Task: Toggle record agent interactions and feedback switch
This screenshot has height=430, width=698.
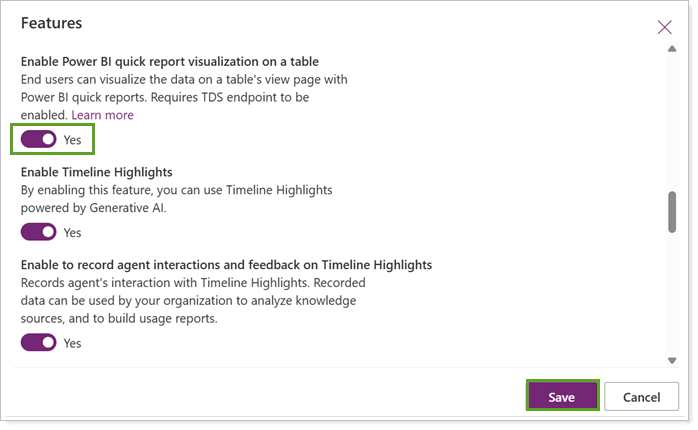Action: point(38,343)
